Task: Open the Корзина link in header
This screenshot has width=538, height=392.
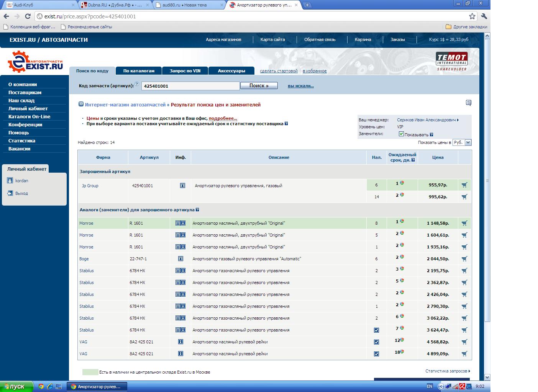Action: 363,39
